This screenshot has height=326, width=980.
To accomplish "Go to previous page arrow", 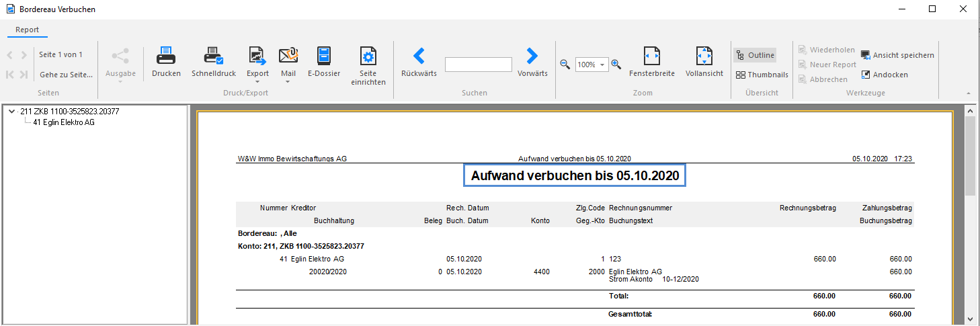I will (10, 55).
